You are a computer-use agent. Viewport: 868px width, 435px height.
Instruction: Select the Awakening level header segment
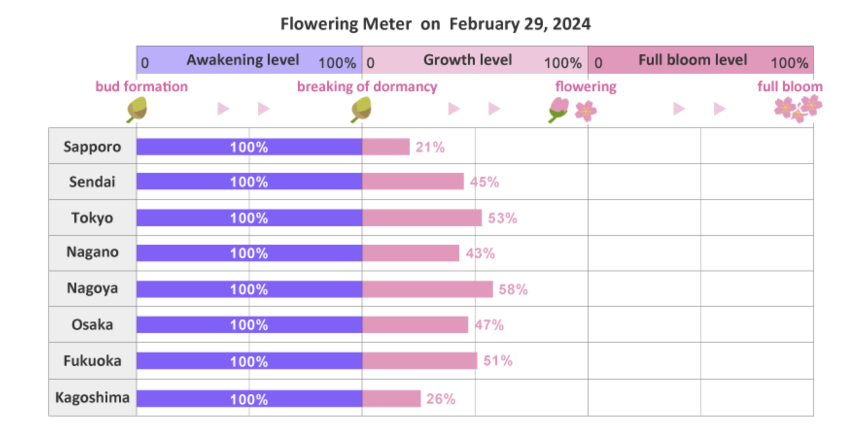click(249, 60)
